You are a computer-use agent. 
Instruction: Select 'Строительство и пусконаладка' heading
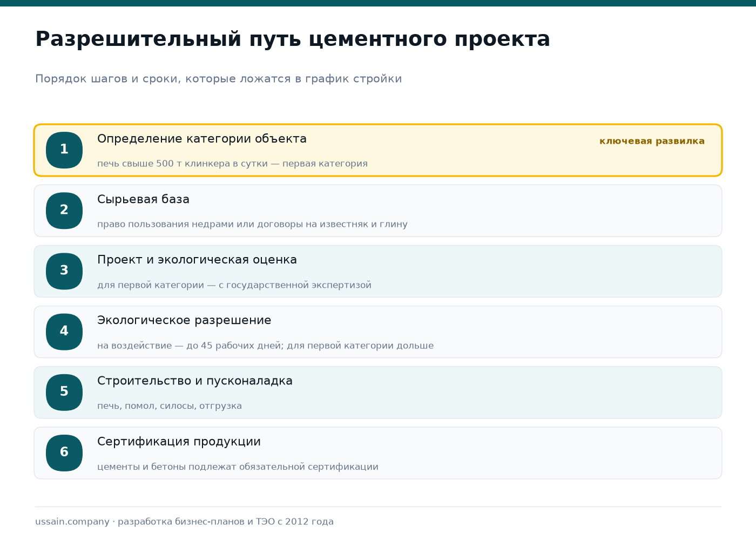195,381
